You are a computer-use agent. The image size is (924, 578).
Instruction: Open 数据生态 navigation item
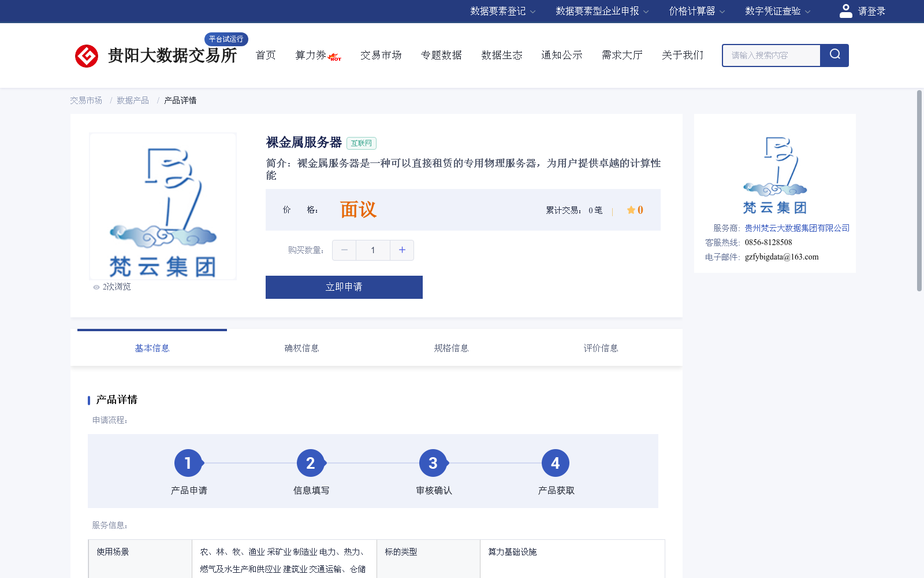click(x=502, y=55)
